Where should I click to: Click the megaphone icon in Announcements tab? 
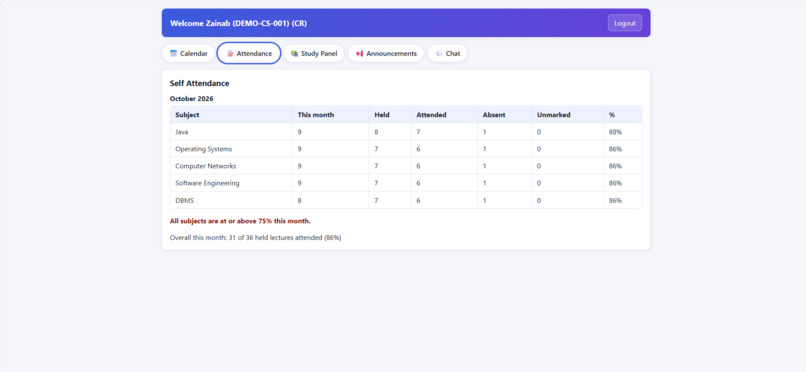coord(360,53)
